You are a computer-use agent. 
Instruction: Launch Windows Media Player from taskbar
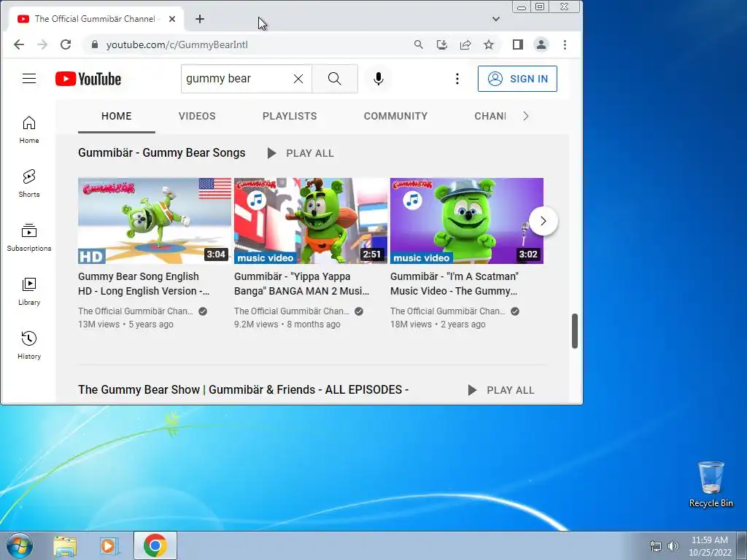[x=109, y=545]
